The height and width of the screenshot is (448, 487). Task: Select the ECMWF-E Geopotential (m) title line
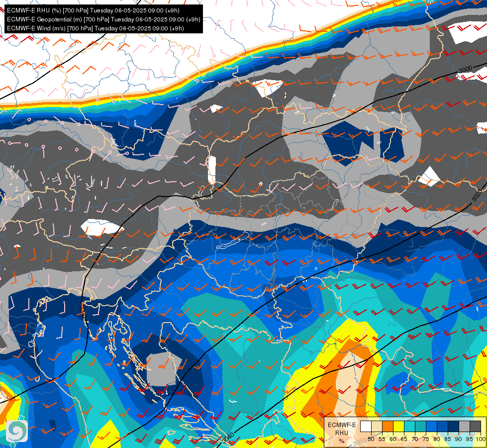103,19
